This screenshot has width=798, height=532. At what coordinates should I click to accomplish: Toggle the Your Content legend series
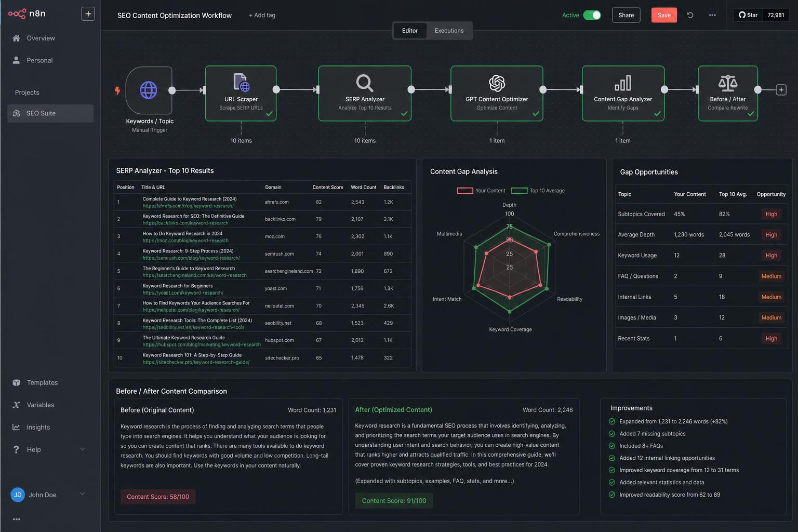click(x=481, y=191)
